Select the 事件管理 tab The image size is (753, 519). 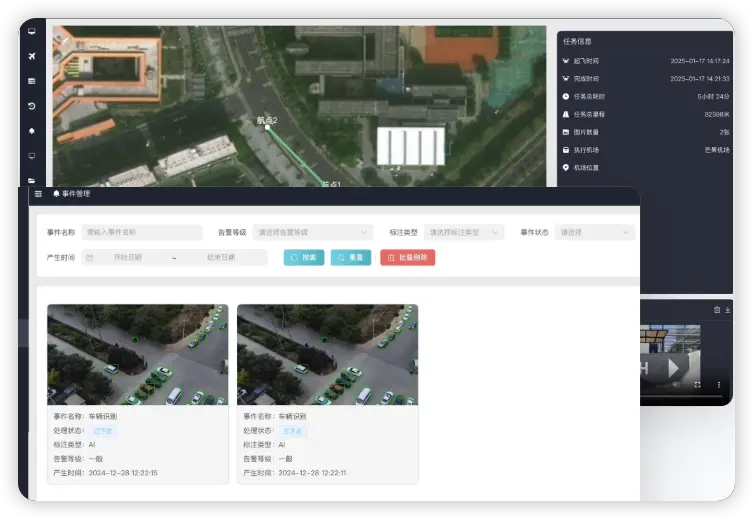tap(72, 193)
